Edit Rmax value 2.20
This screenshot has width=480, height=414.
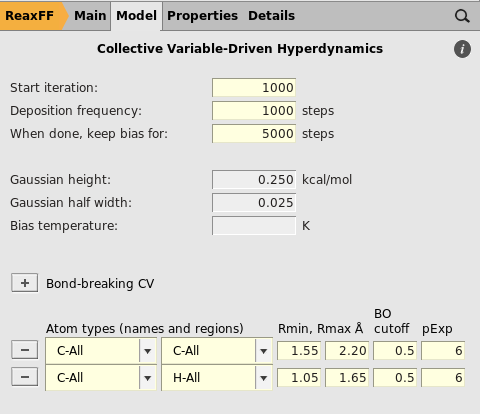pyautogui.click(x=347, y=351)
